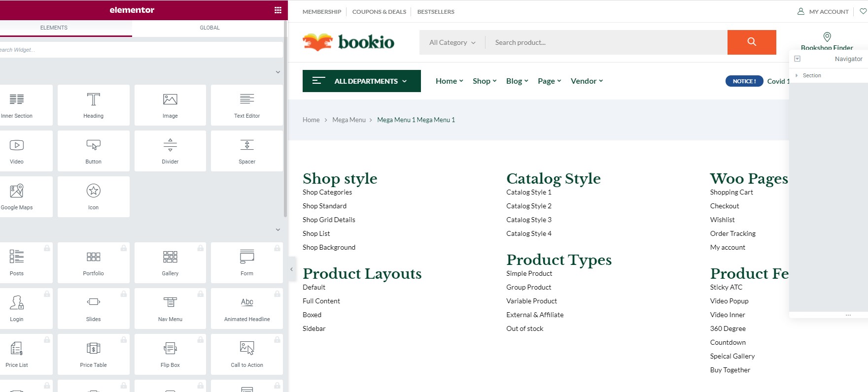Switch to the Global tab
Screen dimensions: 868x392
tap(209, 28)
